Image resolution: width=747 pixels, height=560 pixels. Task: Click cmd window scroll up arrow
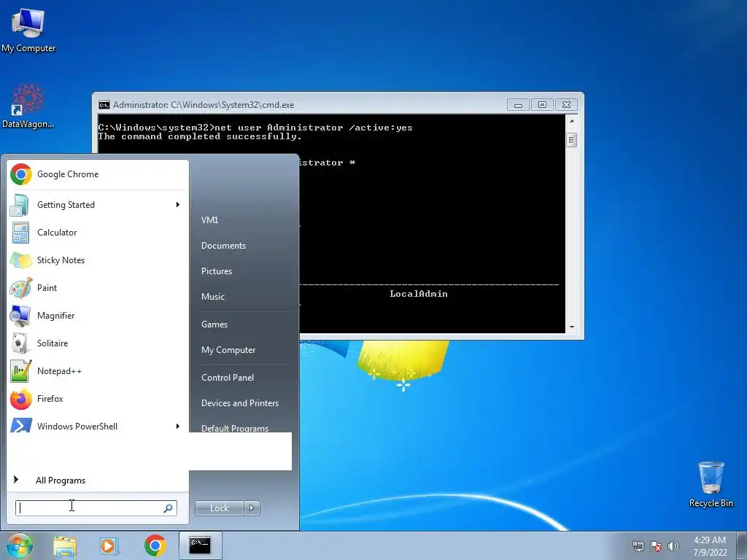[572, 121]
